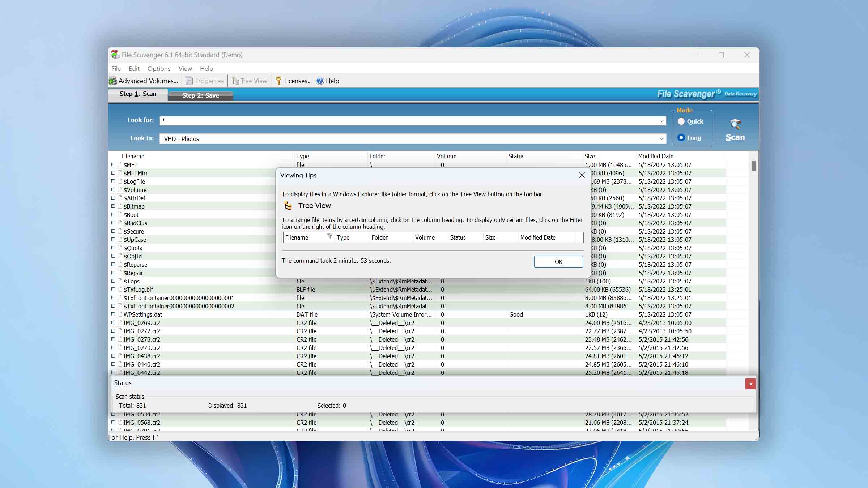
Task: Click the Good status of WPSettings.dat
Action: point(516,314)
